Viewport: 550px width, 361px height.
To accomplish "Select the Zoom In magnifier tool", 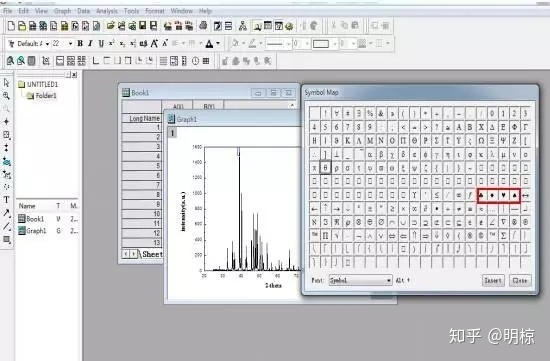I will tap(6, 95).
